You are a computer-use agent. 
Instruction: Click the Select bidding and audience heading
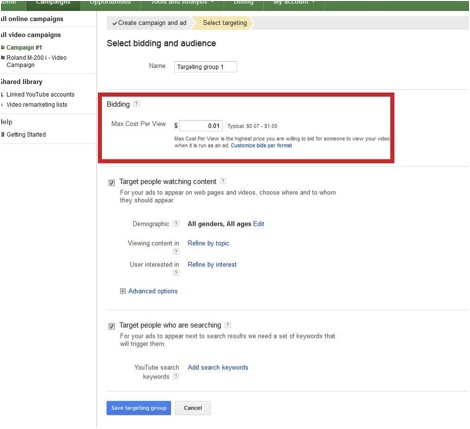pyautogui.click(x=161, y=43)
